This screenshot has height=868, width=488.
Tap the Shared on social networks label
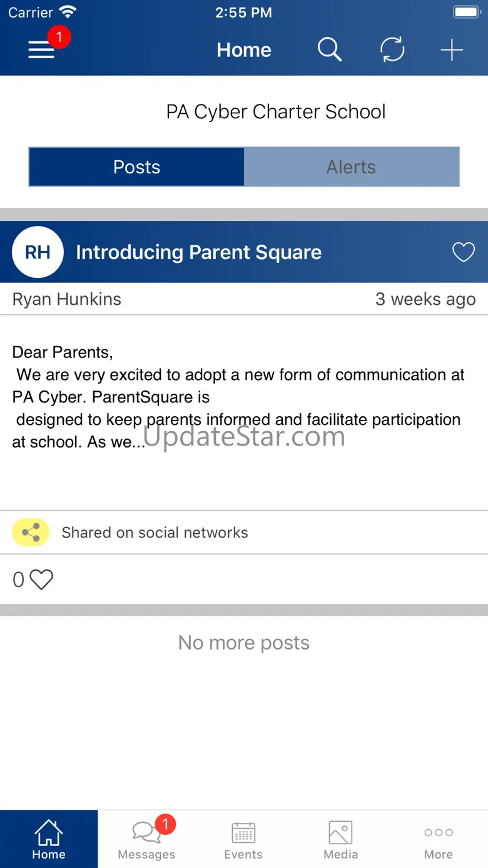pos(155,533)
